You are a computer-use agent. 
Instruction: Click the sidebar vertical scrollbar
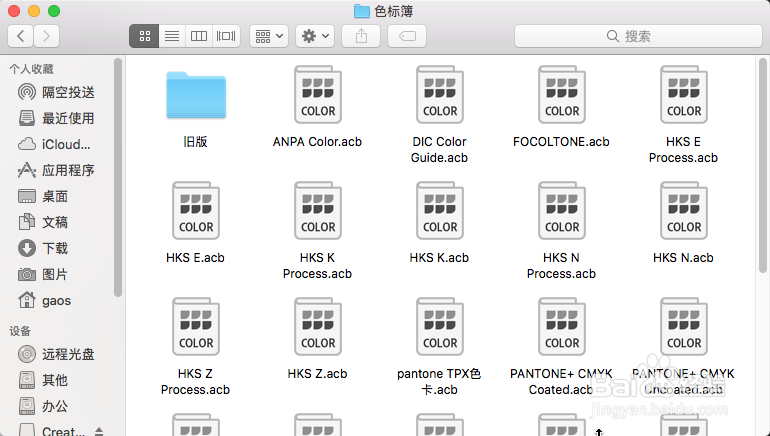point(118,178)
